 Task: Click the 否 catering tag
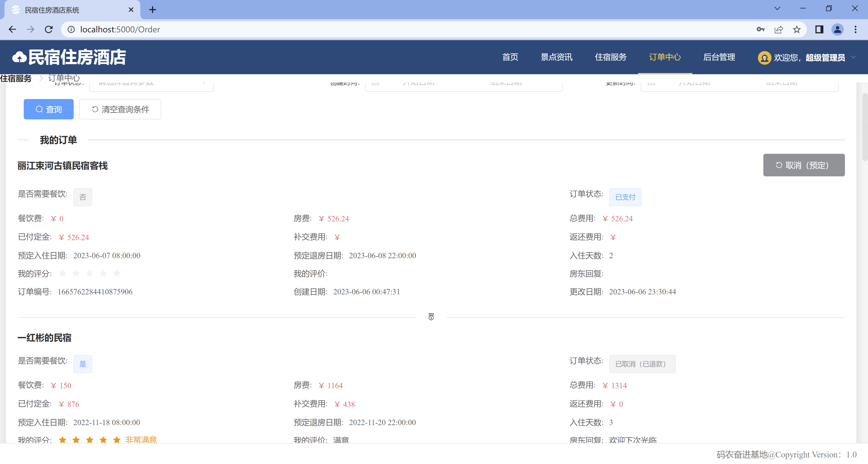[83, 197]
